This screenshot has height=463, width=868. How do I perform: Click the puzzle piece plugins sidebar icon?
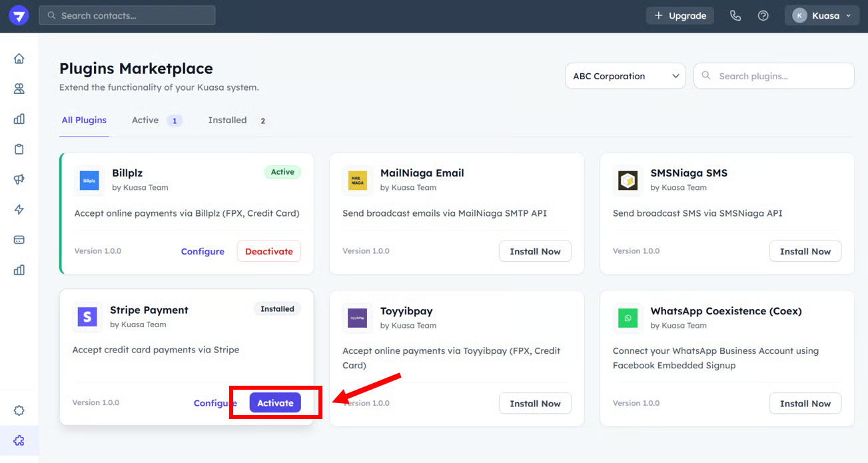[x=19, y=440]
